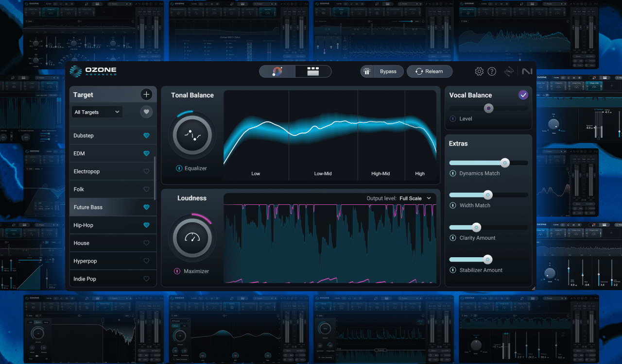622x364 pixels.
Task: Toggle the Vocal Balance checkmark
Action: 523,95
